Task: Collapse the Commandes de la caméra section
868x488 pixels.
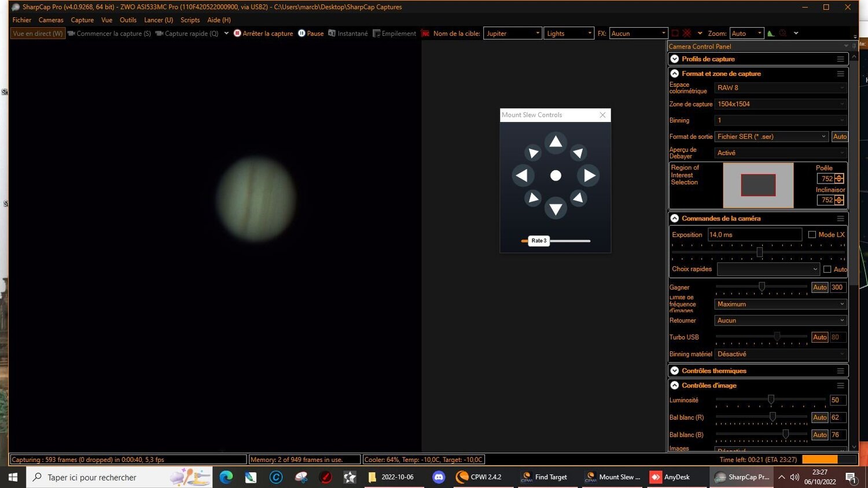Action: (674, 218)
